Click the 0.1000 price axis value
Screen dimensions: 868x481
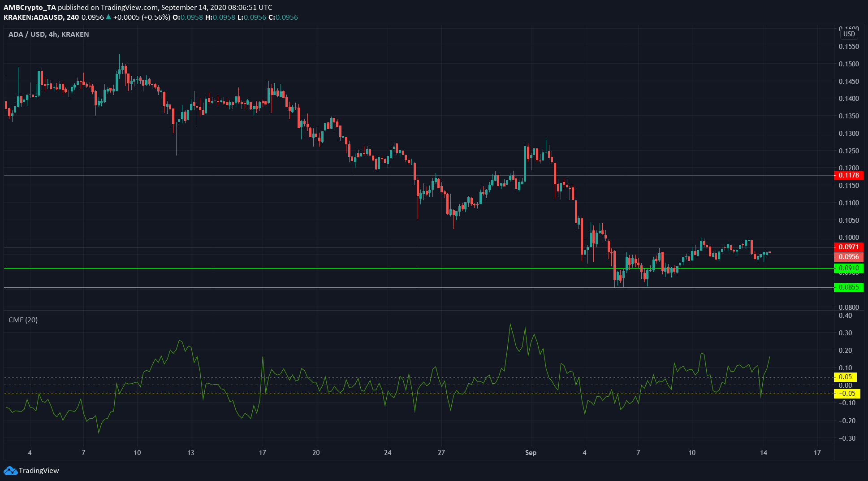[849, 238]
